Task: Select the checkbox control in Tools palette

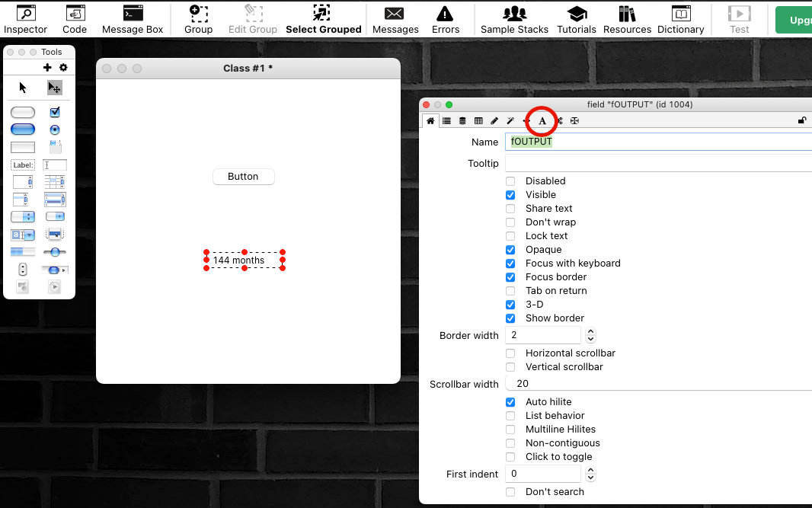Action: click(x=55, y=113)
